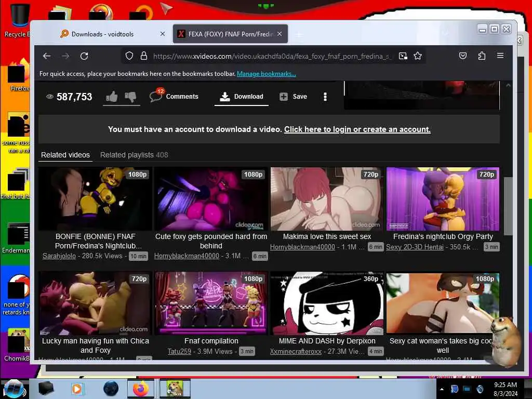Viewport: 532px width, 399px height.
Task: Click the dark globe taskbar icon
Action: click(111, 389)
